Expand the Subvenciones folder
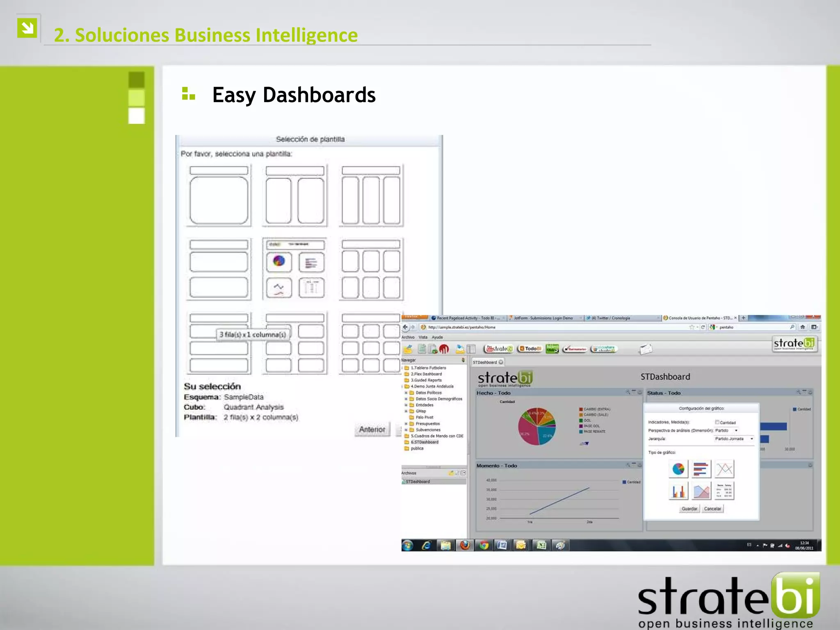Image resolution: width=840 pixels, height=630 pixels. point(406,430)
